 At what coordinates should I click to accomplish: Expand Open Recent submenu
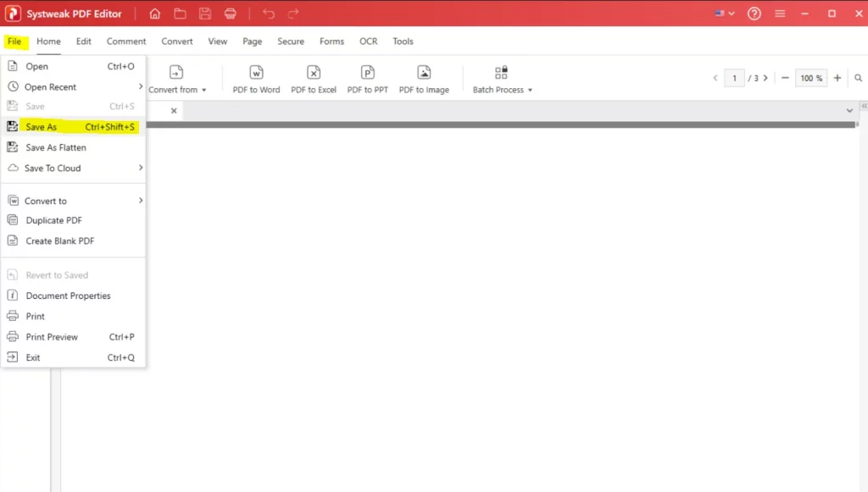[x=73, y=86]
